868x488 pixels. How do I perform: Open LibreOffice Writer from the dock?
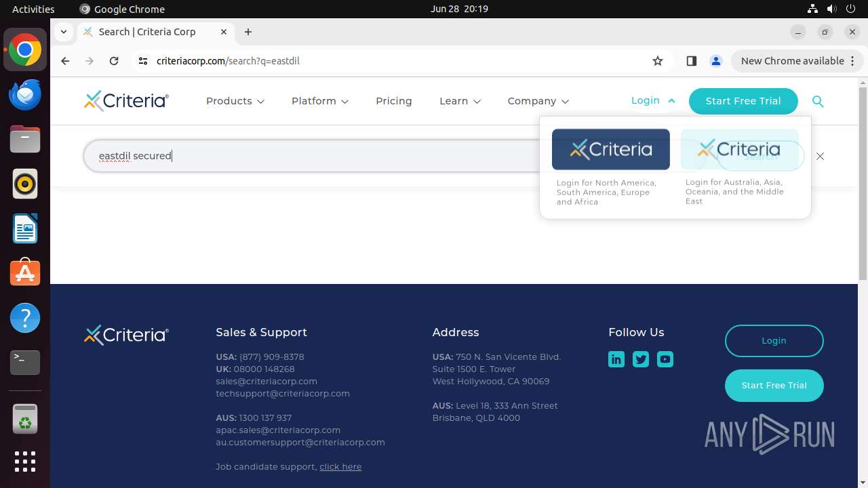[25, 229]
